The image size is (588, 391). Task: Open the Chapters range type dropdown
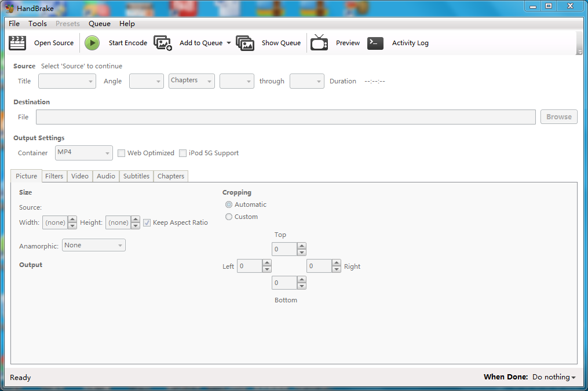(192, 81)
